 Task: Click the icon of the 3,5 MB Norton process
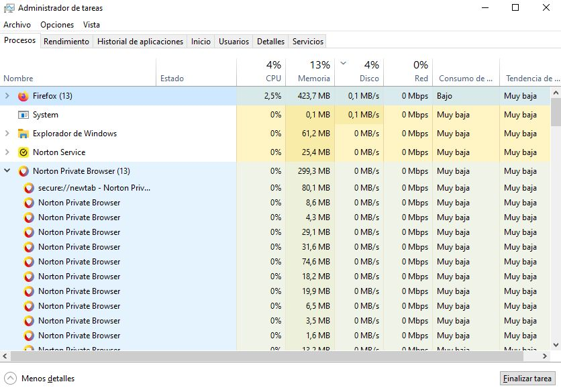29,321
